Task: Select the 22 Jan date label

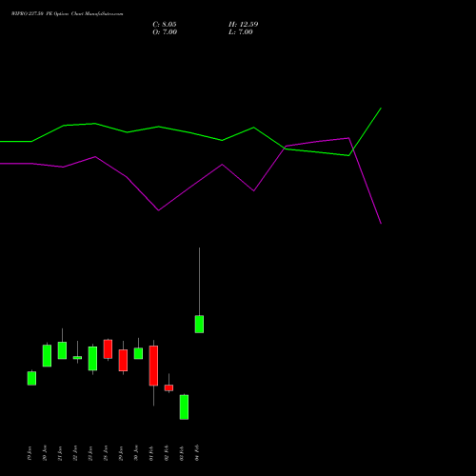Action: coord(75,453)
